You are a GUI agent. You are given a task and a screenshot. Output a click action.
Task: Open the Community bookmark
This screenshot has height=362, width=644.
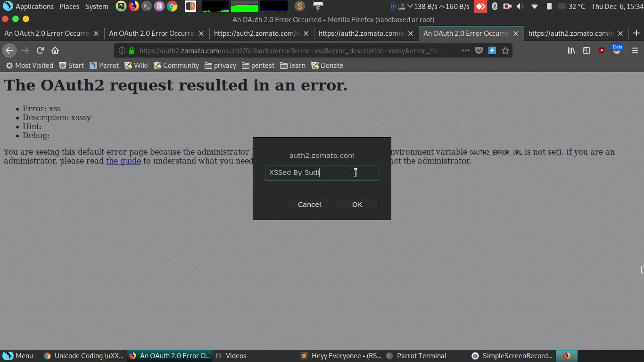pyautogui.click(x=176, y=66)
